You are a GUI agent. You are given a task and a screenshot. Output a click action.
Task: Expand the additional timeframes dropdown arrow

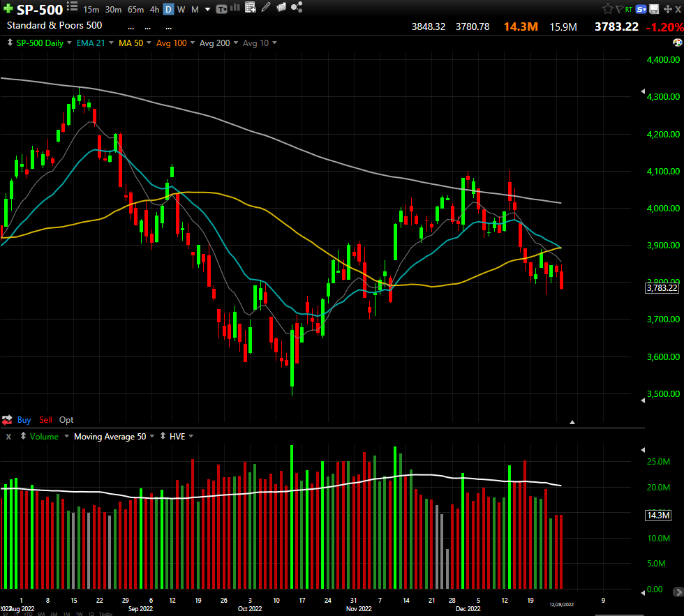coord(208,9)
